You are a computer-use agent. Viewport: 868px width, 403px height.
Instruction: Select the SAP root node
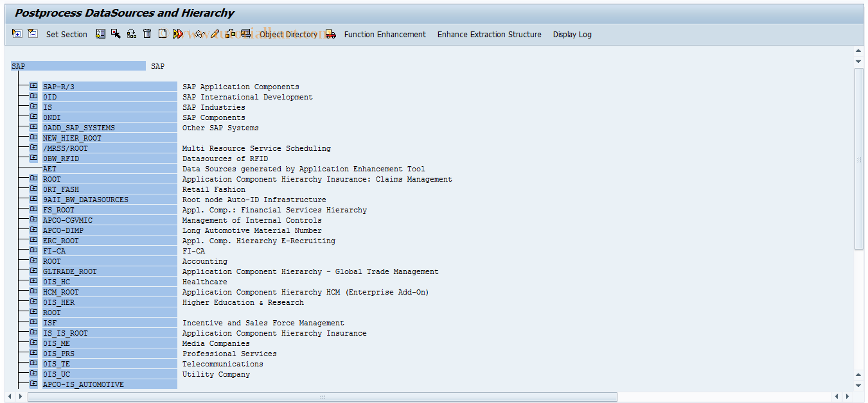coord(78,66)
